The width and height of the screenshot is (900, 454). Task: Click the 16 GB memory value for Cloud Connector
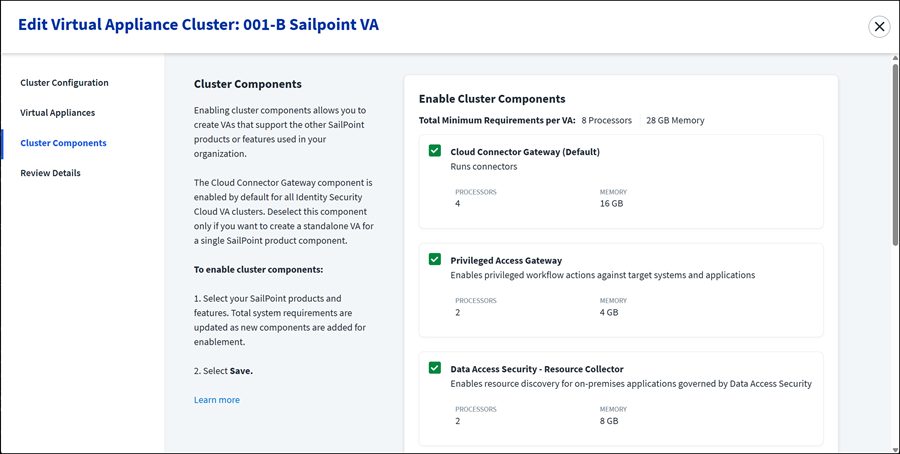coord(611,203)
